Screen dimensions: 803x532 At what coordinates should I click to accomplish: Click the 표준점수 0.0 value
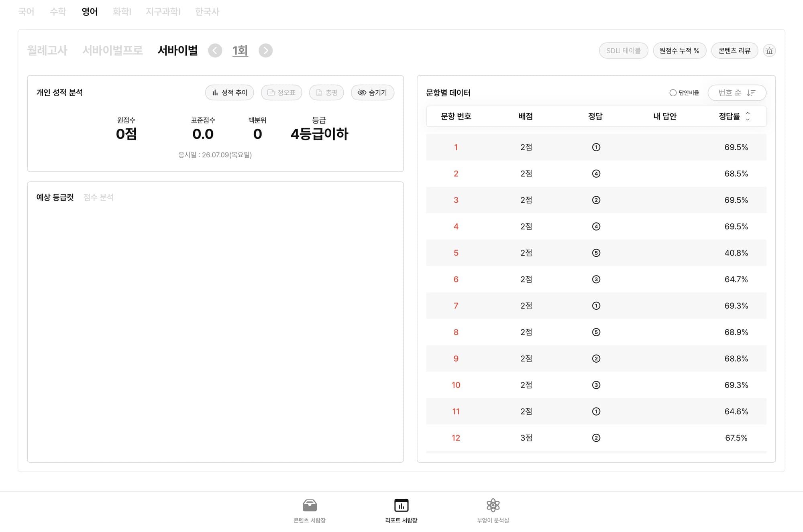(203, 134)
